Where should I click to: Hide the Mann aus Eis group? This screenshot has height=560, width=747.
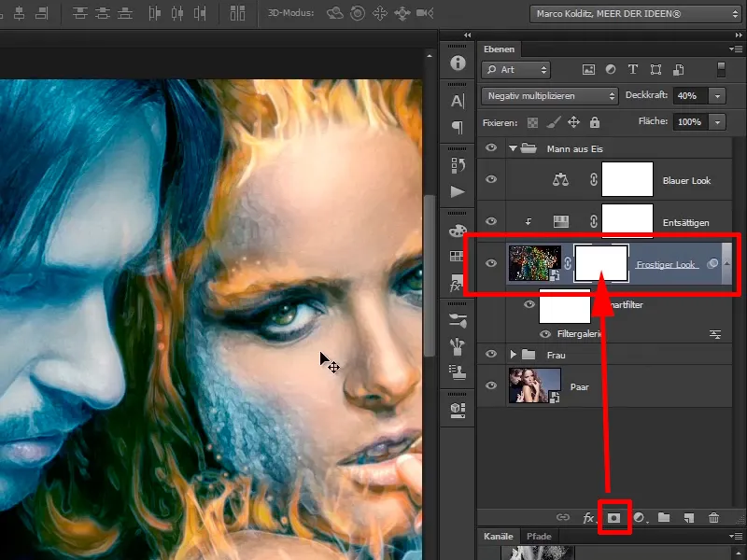pos(491,148)
